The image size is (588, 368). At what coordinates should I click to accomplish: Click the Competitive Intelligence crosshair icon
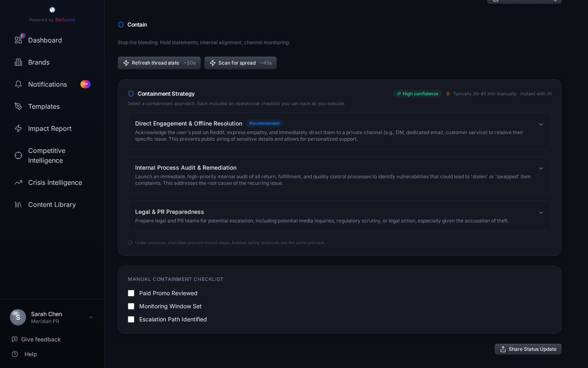18,155
